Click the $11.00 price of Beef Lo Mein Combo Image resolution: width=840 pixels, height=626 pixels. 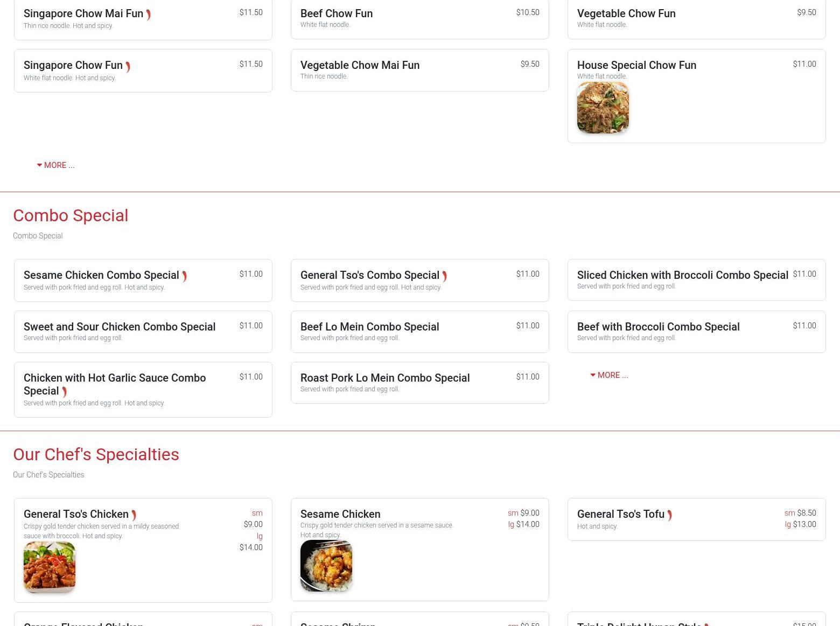528,326
